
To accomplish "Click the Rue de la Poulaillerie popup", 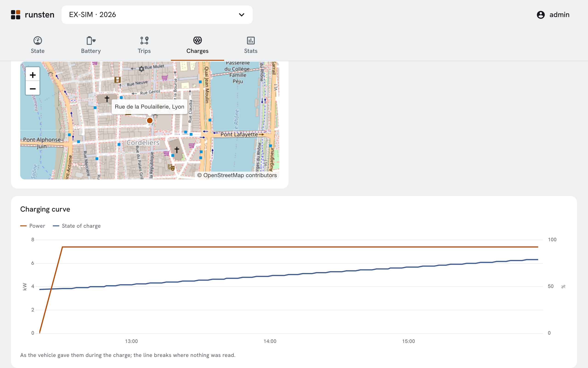I will point(150,106).
